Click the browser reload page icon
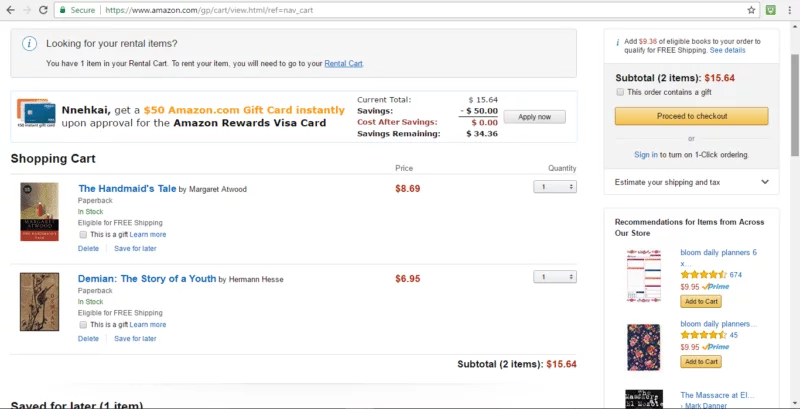 pyautogui.click(x=43, y=10)
